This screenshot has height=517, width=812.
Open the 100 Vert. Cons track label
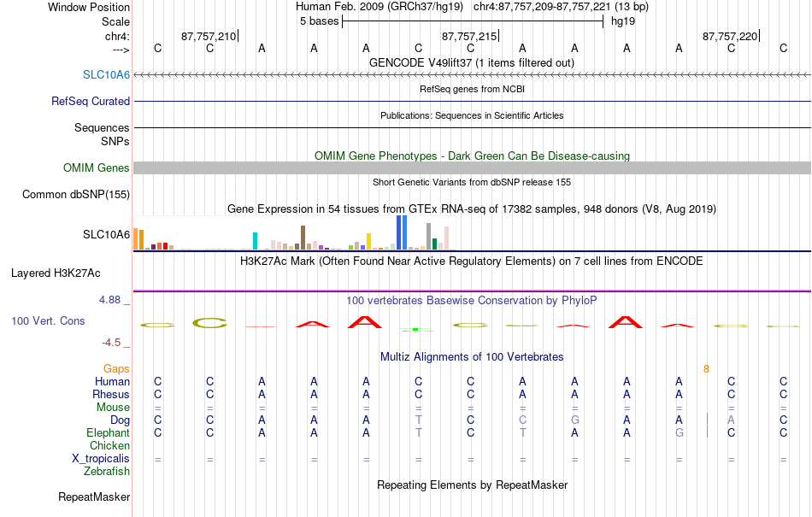pyautogui.click(x=48, y=320)
